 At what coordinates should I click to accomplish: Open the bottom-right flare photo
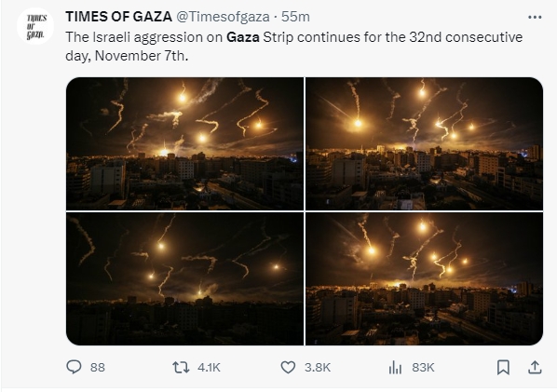424,278
